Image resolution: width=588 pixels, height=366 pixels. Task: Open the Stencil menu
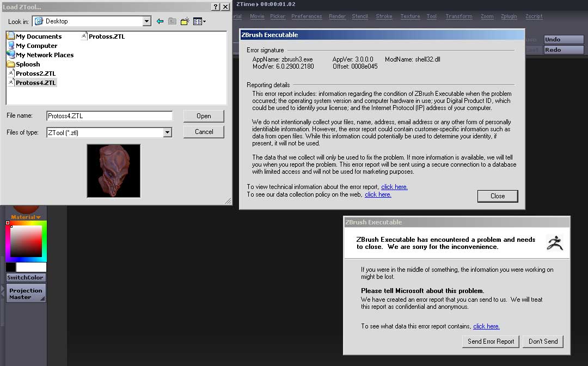[360, 16]
